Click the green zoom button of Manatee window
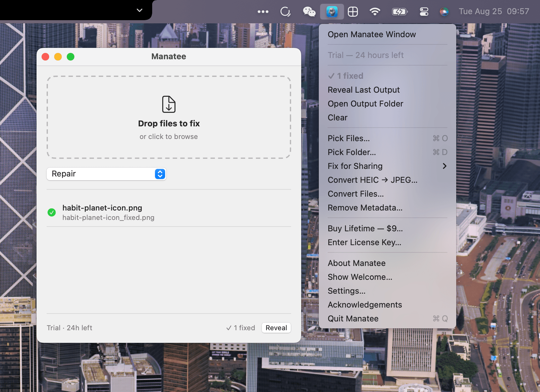 click(71, 57)
